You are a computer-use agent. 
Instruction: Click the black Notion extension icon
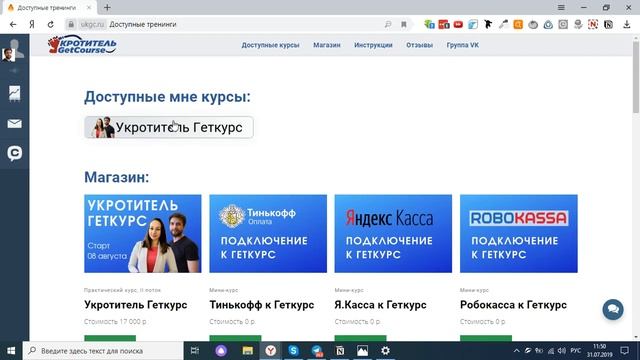608,24
